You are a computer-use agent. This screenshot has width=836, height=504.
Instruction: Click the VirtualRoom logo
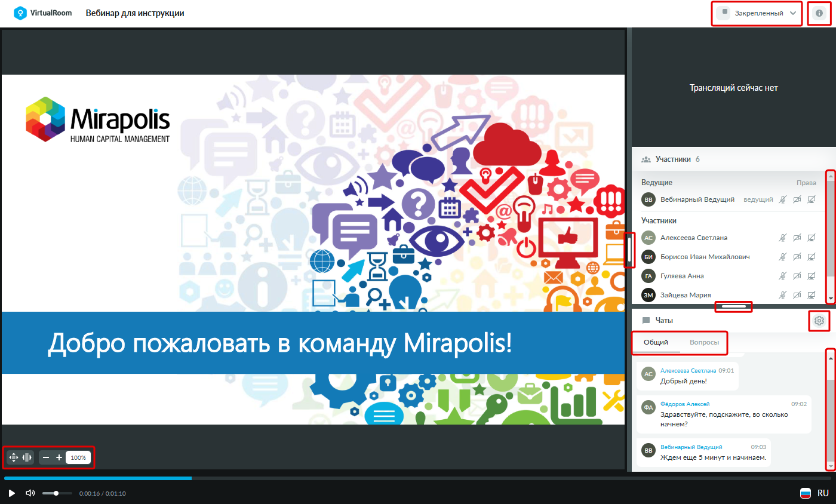point(43,13)
